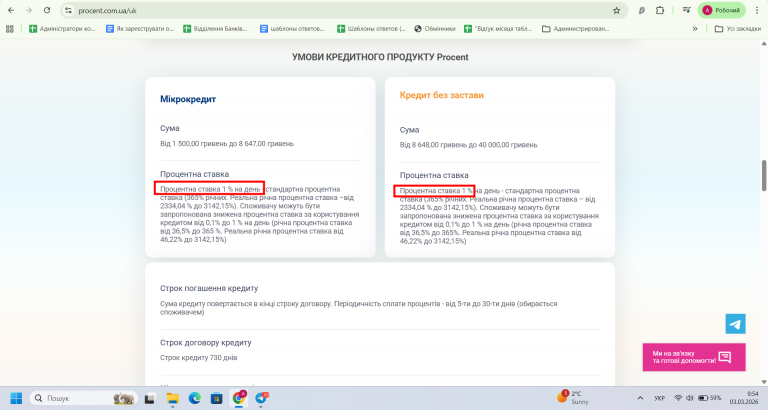This screenshot has width=768, height=410.
Task: Open the pink Ми на зв'язку chat widget
Action: click(x=694, y=357)
